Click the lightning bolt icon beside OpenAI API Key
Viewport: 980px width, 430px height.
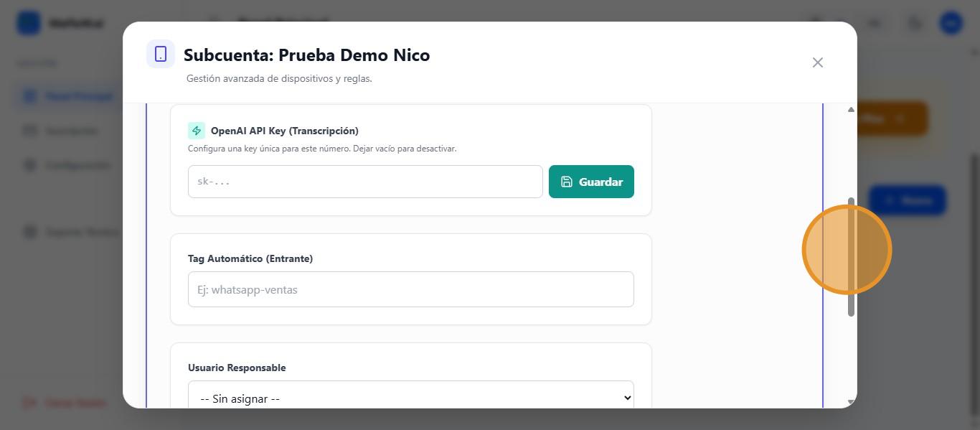[x=196, y=131]
